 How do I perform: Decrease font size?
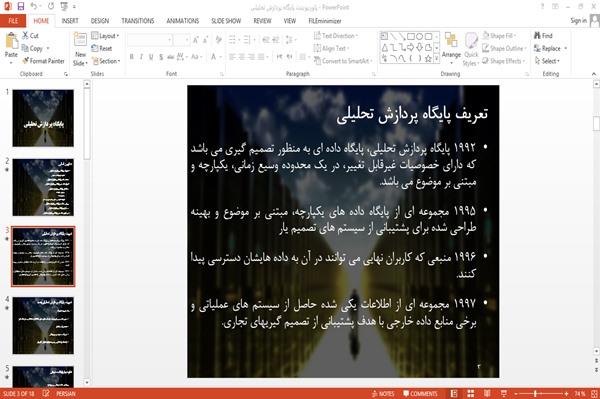point(205,40)
